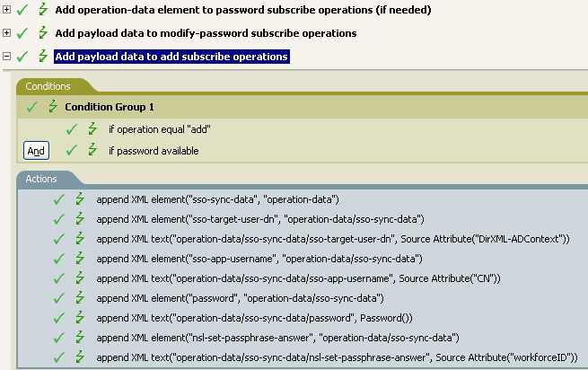
Task: Click lightning icon of sso-sync-data append element action
Action: [80, 199]
